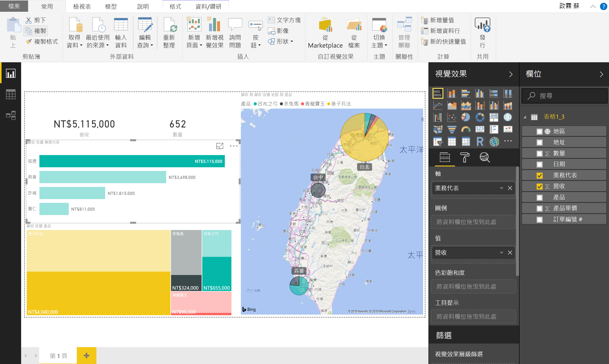Open the 模型 ribbon tab
Viewport: 609px width, 364px height.
click(x=111, y=6)
